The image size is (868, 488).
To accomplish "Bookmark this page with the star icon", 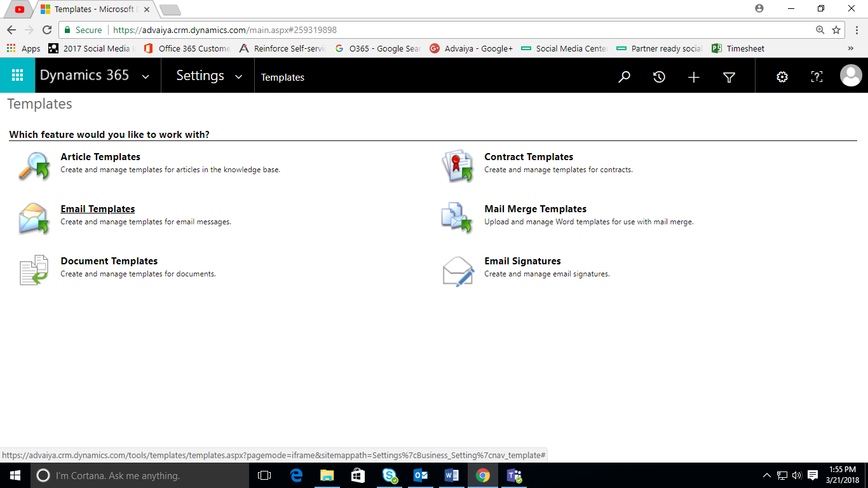I will coord(836,30).
